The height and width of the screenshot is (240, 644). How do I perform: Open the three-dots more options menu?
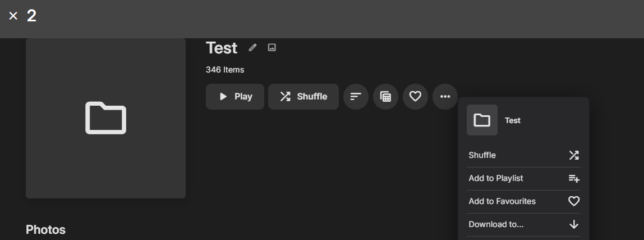445,97
